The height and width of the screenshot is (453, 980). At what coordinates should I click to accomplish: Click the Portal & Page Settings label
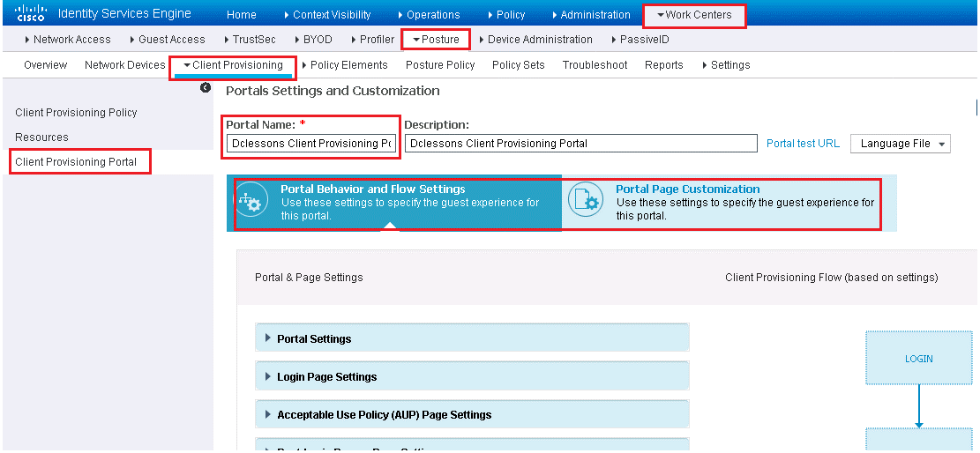(309, 277)
